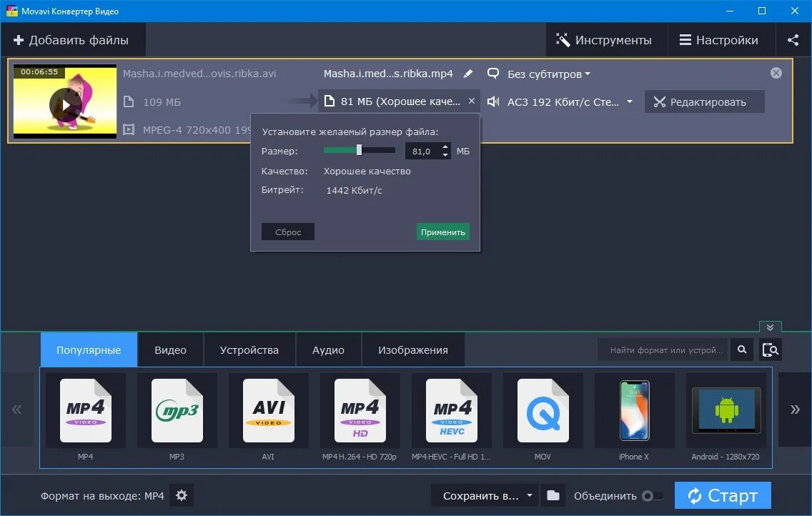812x516 pixels.
Task: Toggle the Объединить merge switch
Action: [651, 495]
